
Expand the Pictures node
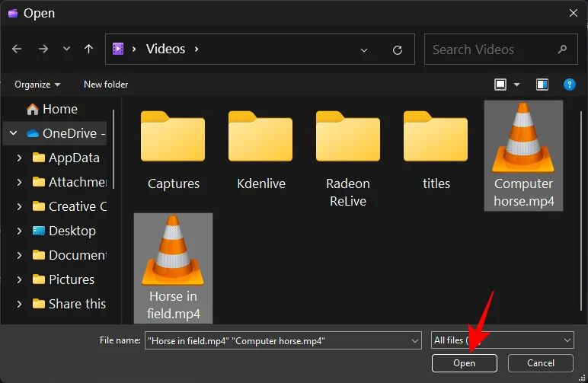20,279
